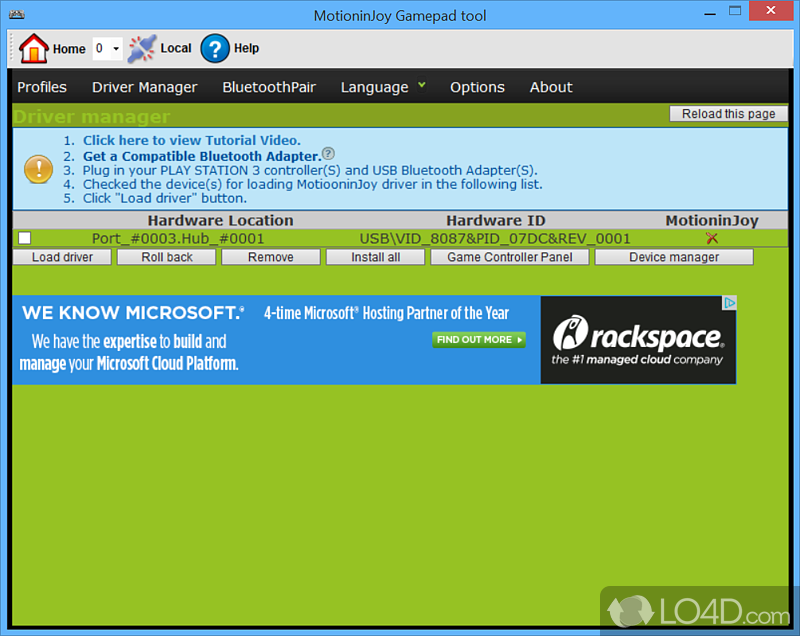Viewport: 800px width, 636px height.
Task: Select the Port_#0003.Hub_#0001 hardware location text
Action: [178, 239]
